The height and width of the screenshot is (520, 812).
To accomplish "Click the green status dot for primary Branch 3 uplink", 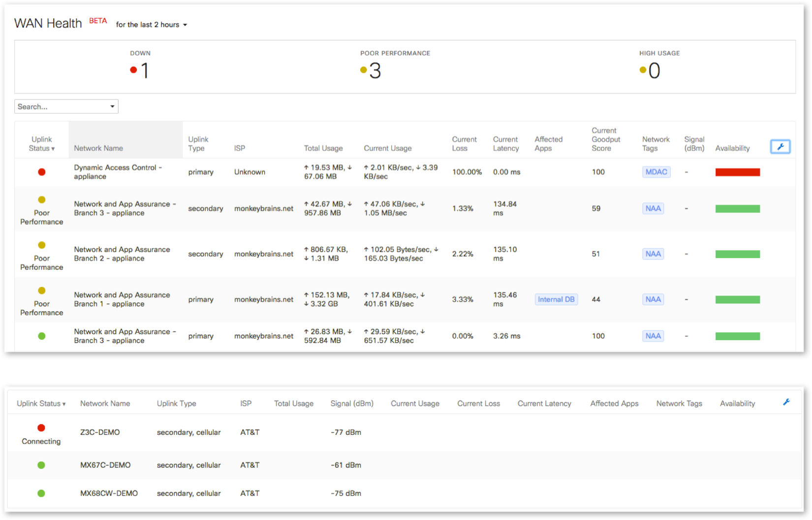I will click(x=42, y=336).
